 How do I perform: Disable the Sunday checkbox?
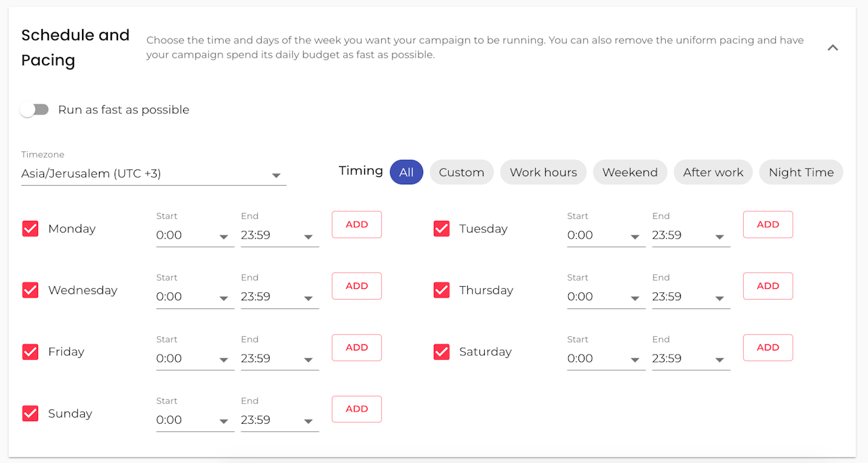31,414
